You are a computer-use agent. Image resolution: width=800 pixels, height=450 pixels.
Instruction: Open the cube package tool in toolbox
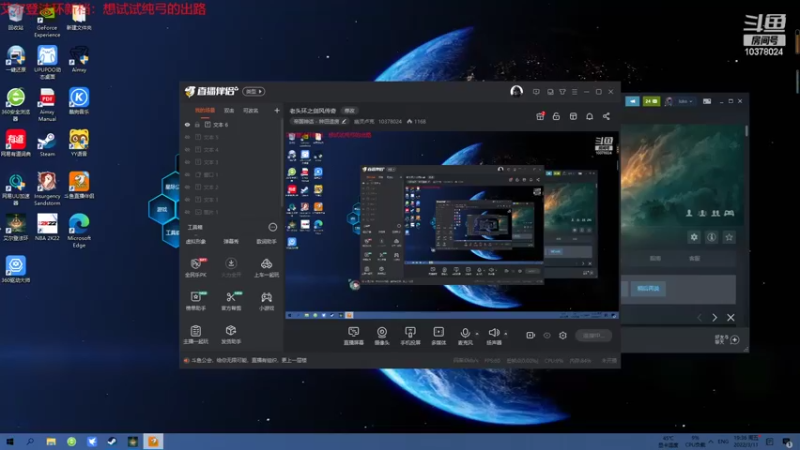231,331
